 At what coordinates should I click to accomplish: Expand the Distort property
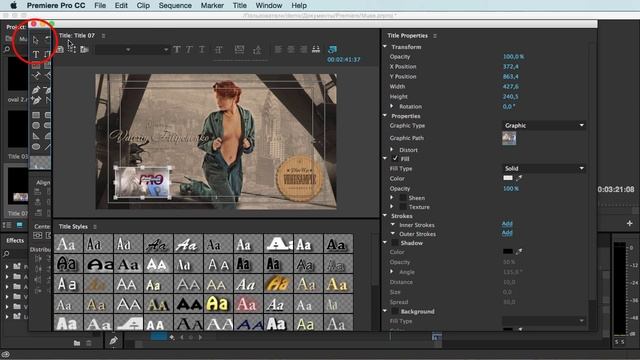coord(392,149)
